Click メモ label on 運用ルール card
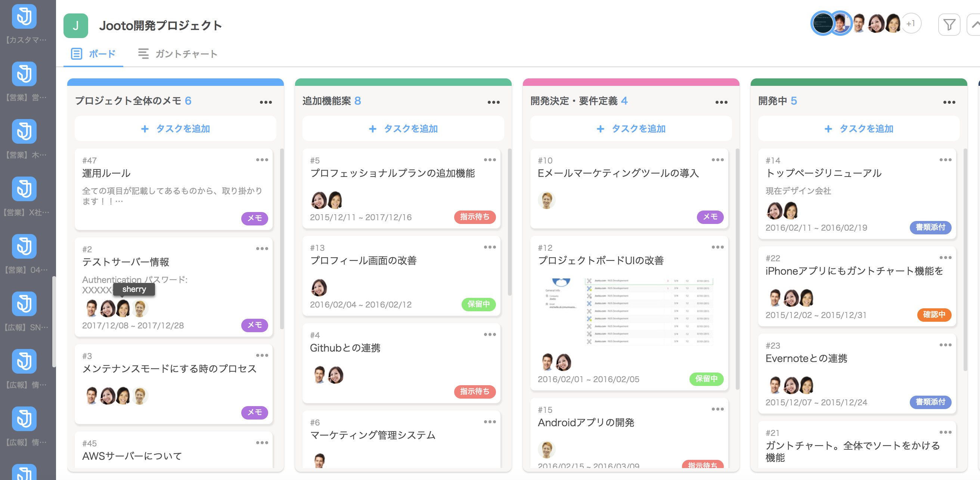Viewport: 980px width, 480px height. [x=254, y=218]
